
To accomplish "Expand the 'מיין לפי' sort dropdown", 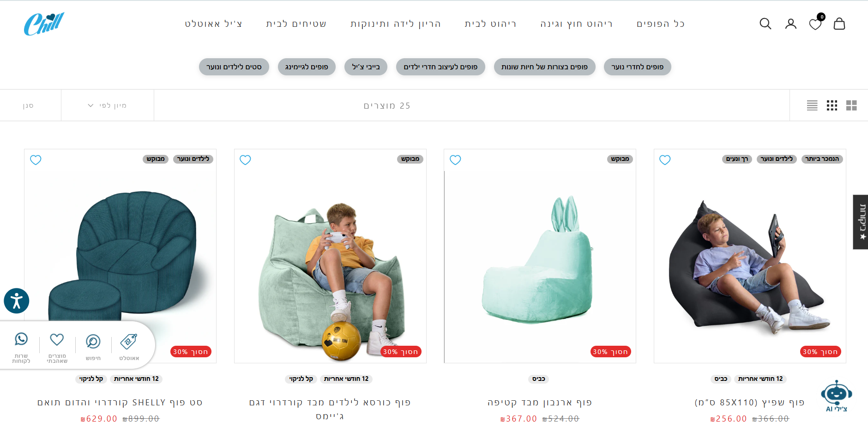I will tap(107, 105).
